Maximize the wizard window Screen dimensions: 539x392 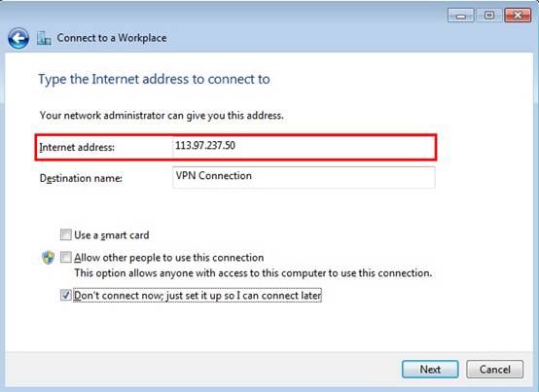tap(488, 16)
